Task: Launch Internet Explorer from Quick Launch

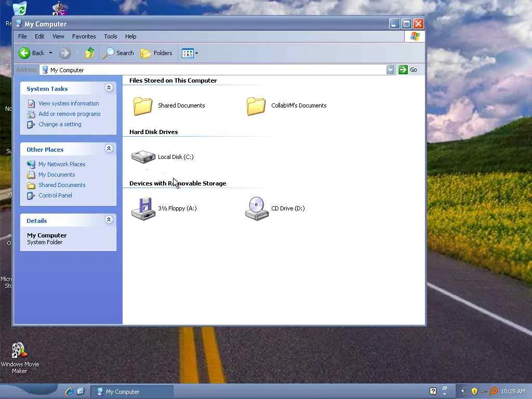Action: [x=69, y=391]
